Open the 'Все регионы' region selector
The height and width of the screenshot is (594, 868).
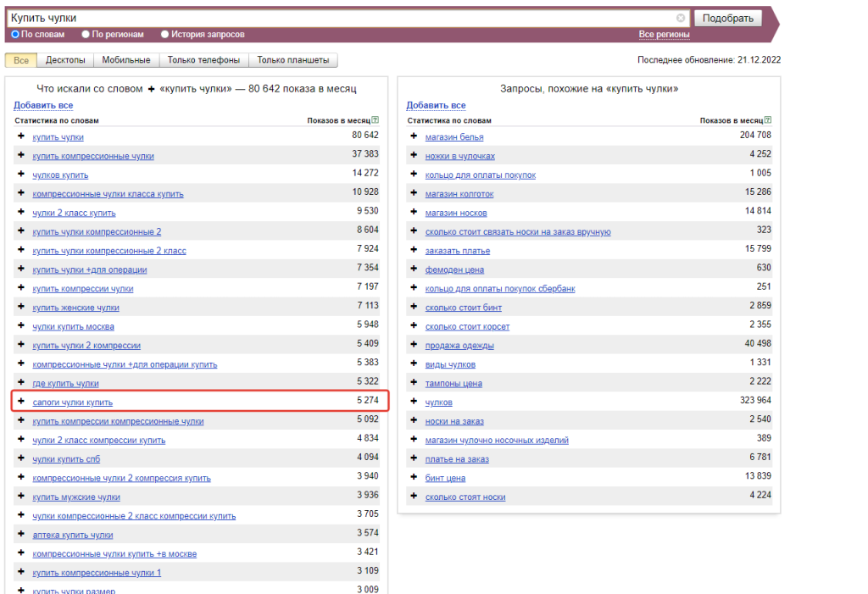[665, 35]
